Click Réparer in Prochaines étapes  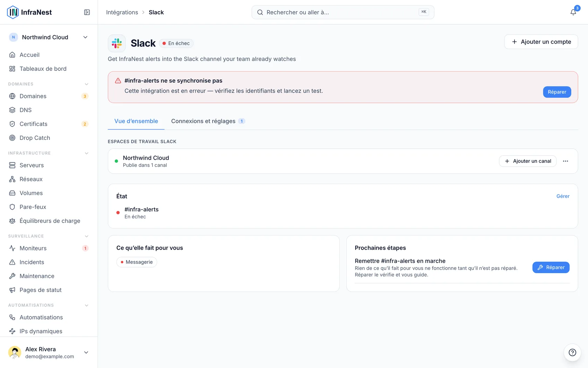coord(551,268)
